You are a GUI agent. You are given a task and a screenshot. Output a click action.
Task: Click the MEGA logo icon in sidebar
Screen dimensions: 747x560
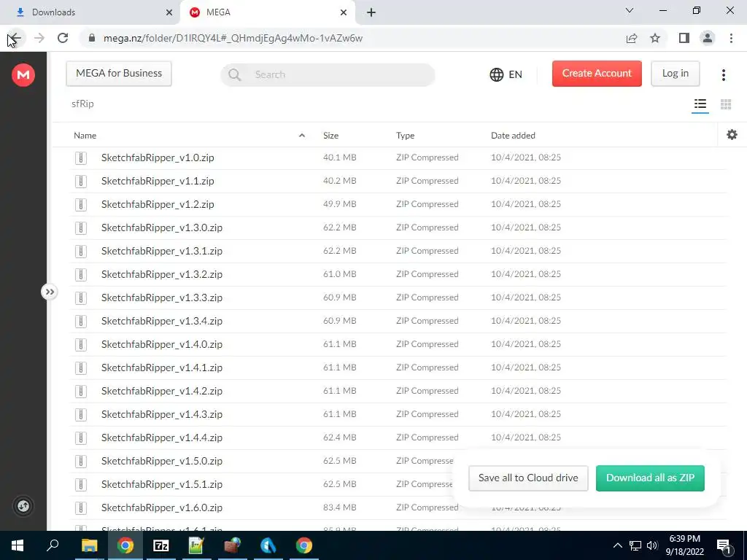23,75
